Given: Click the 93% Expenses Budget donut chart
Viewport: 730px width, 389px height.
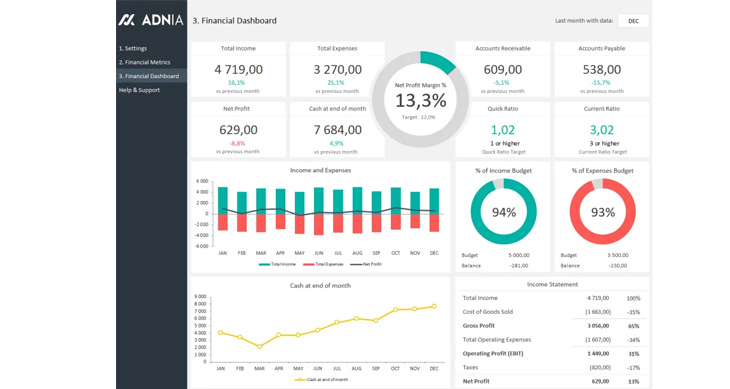Looking at the screenshot, I should pyautogui.click(x=602, y=212).
